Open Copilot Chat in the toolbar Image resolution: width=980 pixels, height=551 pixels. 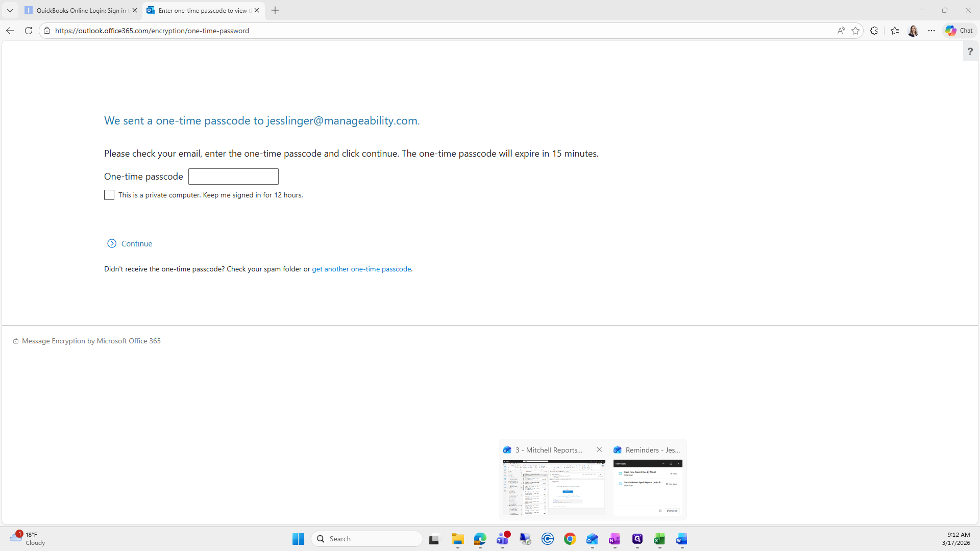pyautogui.click(x=959, y=31)
